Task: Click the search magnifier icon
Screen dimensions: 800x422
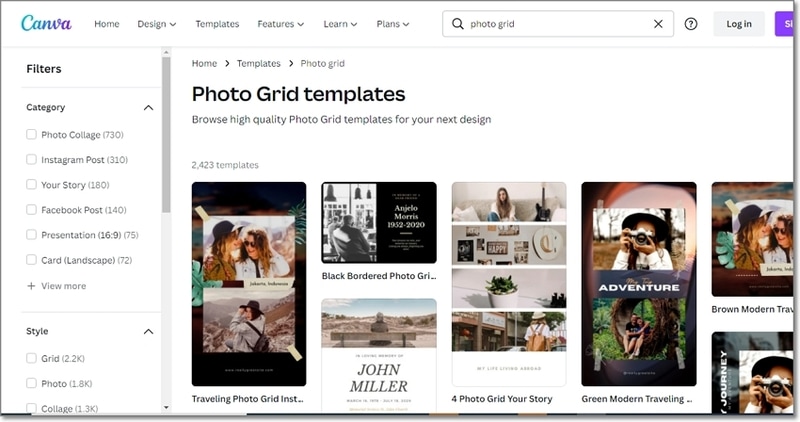Action: [458, 24]
